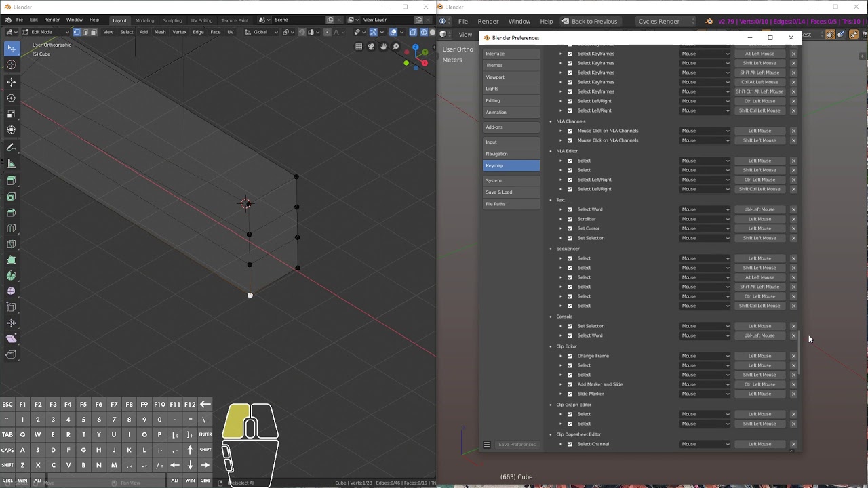
Task: Open the Edit Mode dropdown
Action: pos(45,32)
